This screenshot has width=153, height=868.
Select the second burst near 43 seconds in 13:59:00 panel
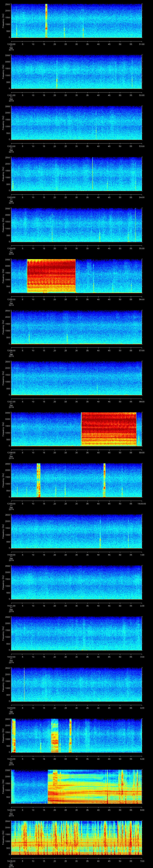point(105,480)
